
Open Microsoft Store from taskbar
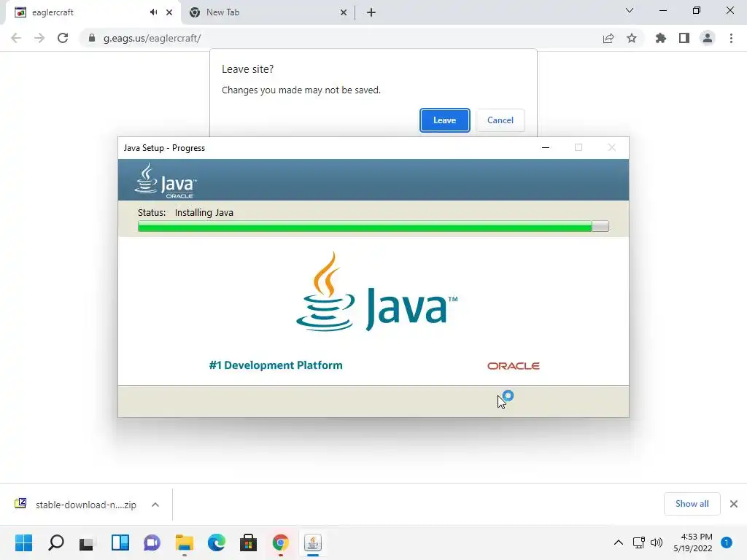click(248, 542)
